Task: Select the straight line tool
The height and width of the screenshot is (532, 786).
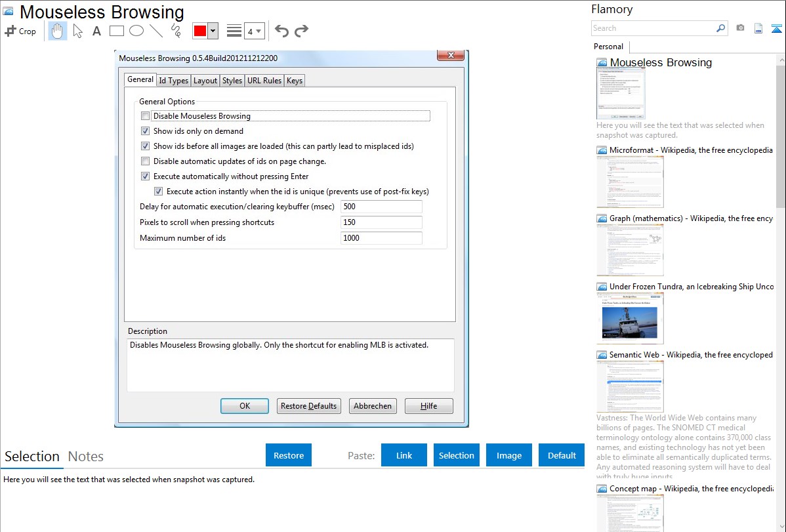Action: pyautogui.click(x=156, y=31)
